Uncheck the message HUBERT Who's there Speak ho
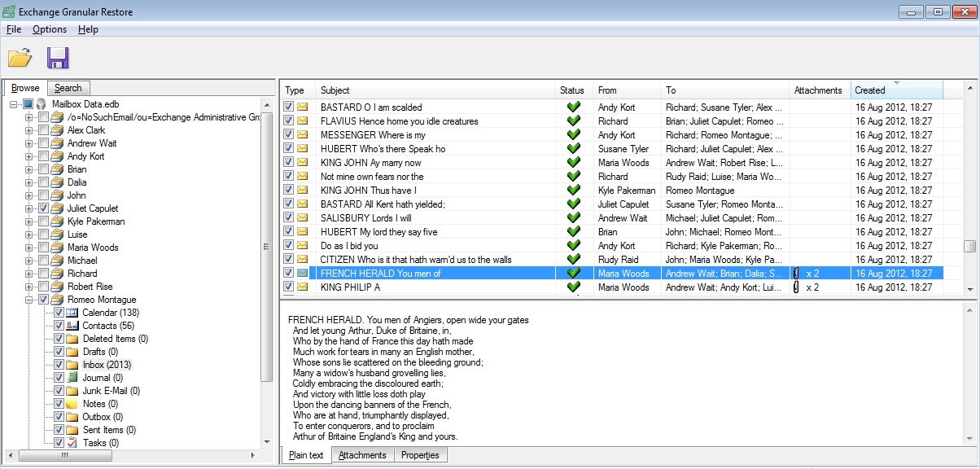980x469 pixels. pyautogui.click(x=288, y=149)
